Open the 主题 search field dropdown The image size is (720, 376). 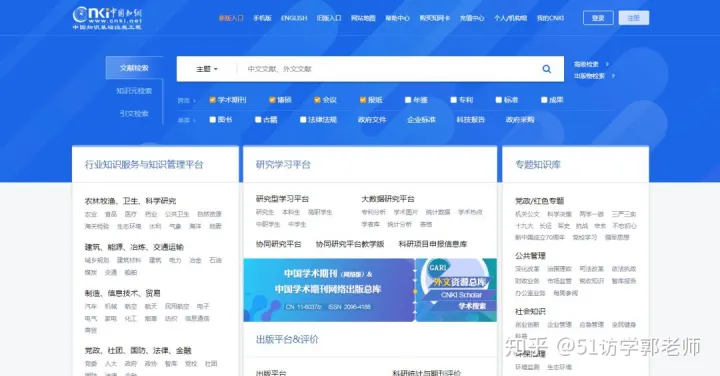pos(207,69)
